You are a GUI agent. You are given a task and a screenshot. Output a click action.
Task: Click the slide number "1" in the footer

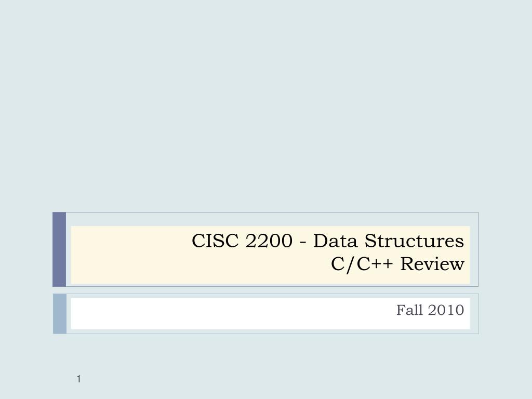pos(79,380)
